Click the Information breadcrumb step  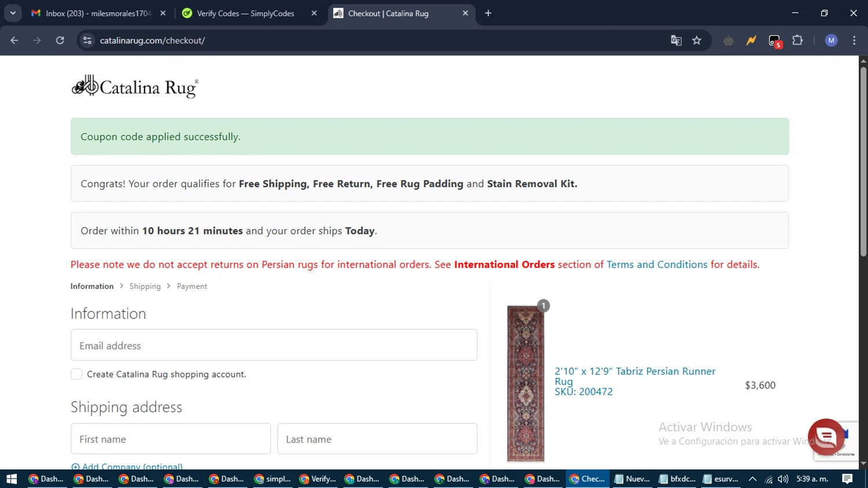(x=92, y=286)
